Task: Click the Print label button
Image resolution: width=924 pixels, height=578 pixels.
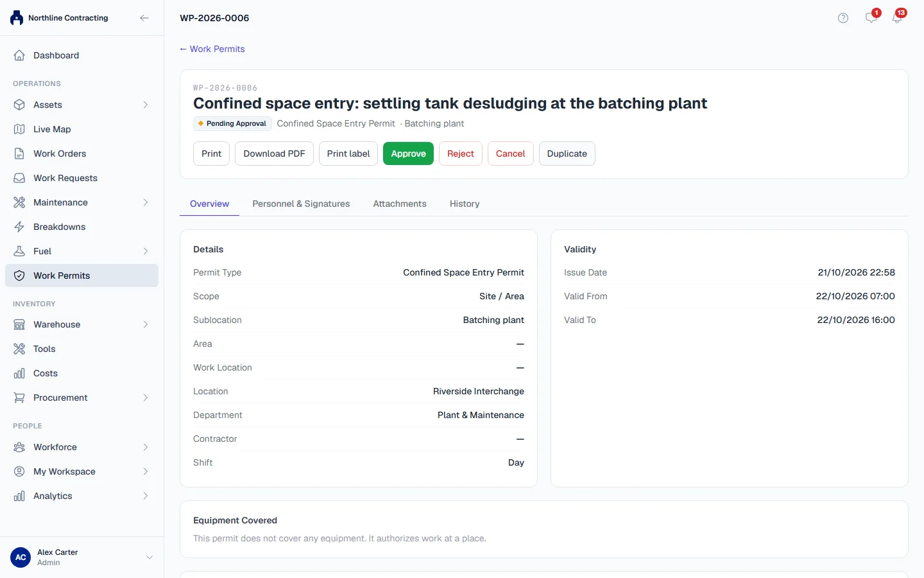Action: (x=348, y=153)
